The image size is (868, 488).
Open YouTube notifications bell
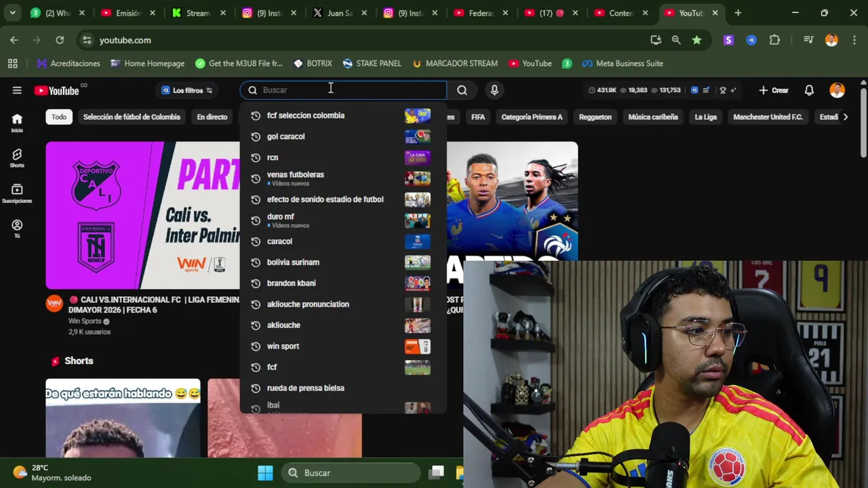[809, 90]
